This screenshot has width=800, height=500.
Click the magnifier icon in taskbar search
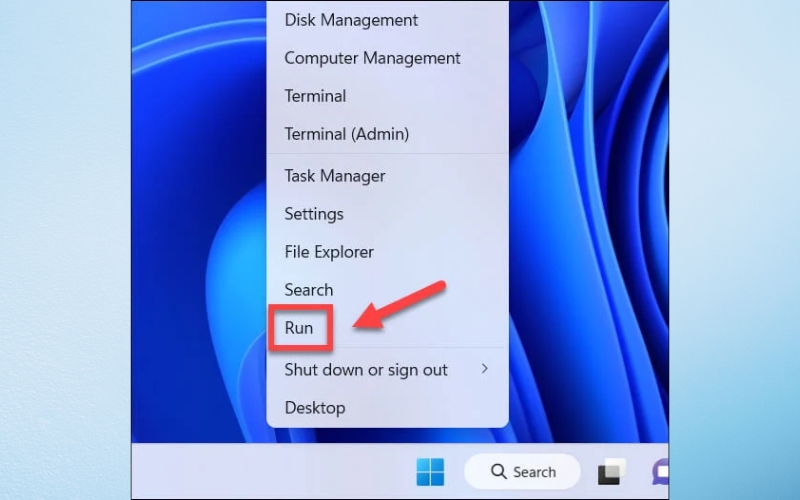pos(498,472)
